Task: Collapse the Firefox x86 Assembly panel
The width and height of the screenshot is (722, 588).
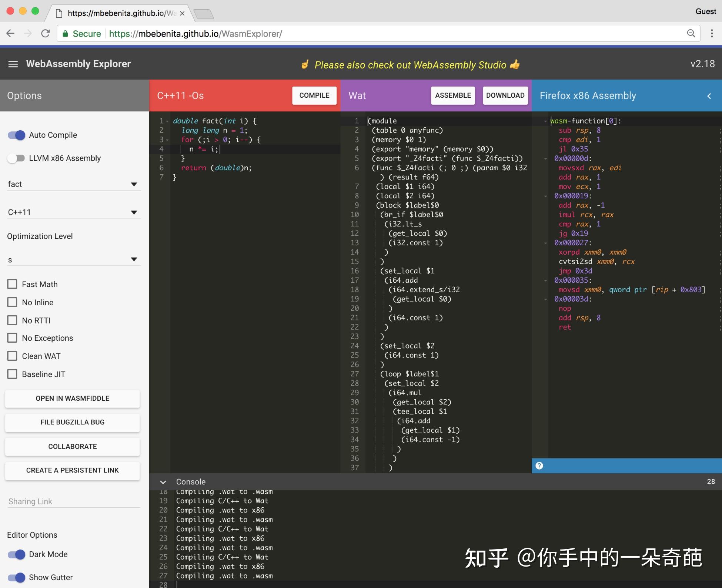Action: tap(710, 95)
